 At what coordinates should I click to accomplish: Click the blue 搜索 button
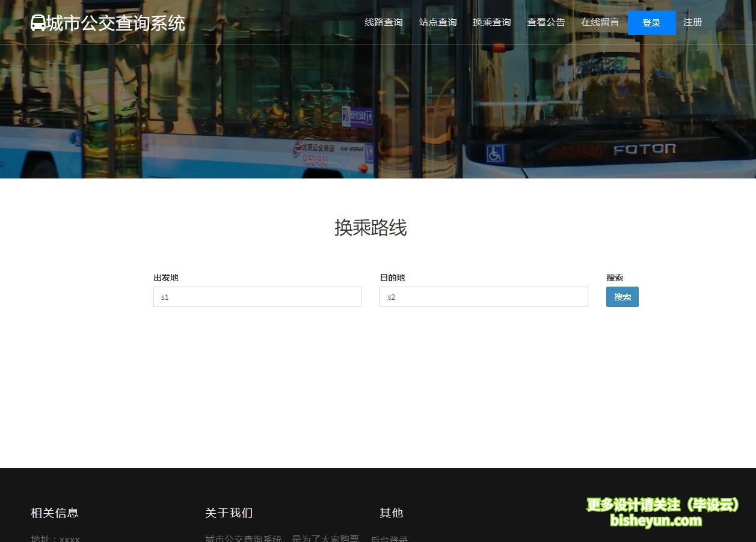[622, 297]
